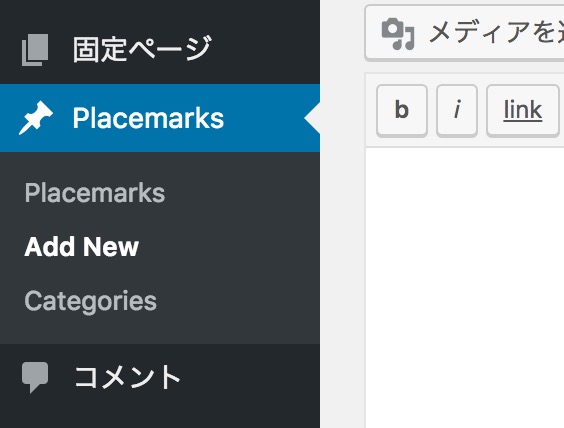Screen dimensions: 564x428
Task: Click the camera and music media icon
Action: [x=398, y=33]
